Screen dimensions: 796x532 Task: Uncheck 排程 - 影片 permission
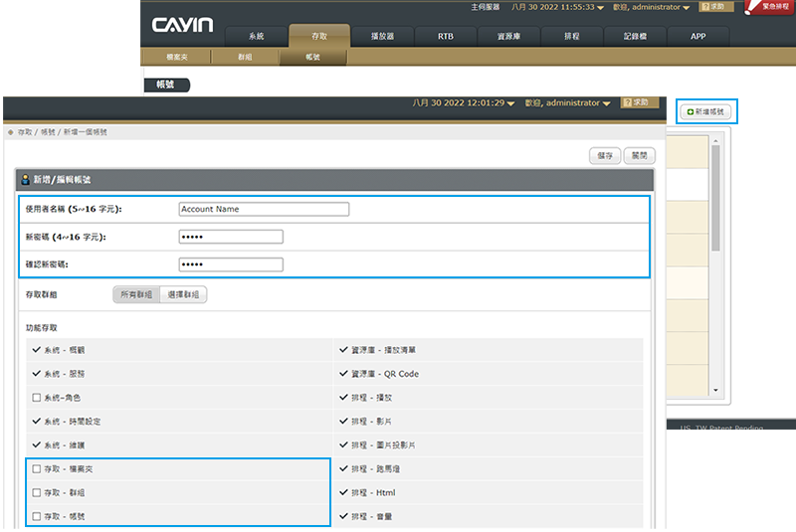click(343, 421)
